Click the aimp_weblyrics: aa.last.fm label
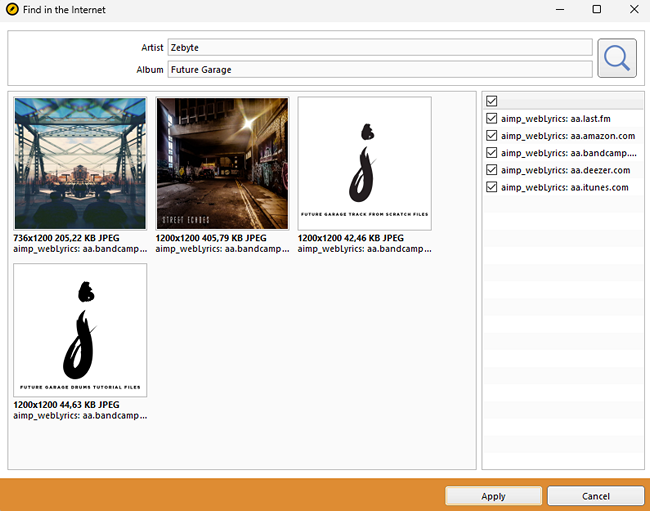The height and width of the screenshot is (511, 650). point(555,119)
